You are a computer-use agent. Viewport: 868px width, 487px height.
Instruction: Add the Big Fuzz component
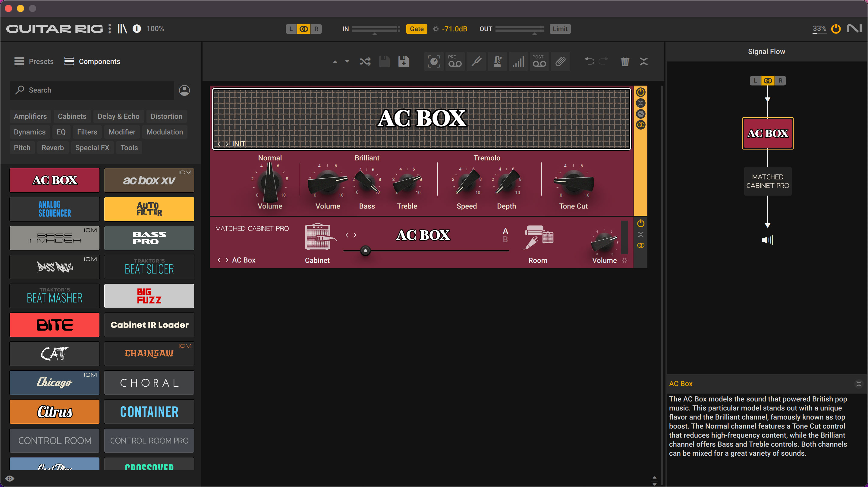(x=149, y=296)
